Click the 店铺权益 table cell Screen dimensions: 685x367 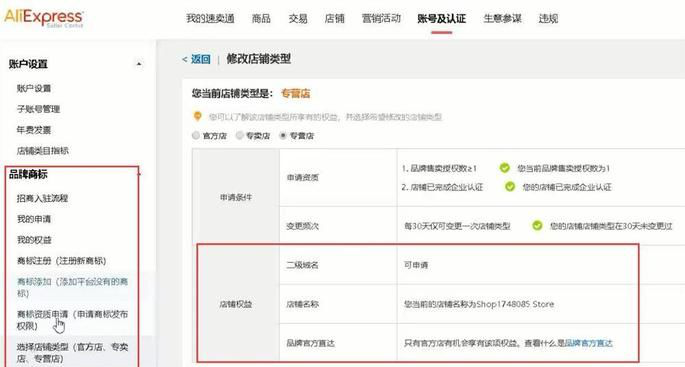236,304
